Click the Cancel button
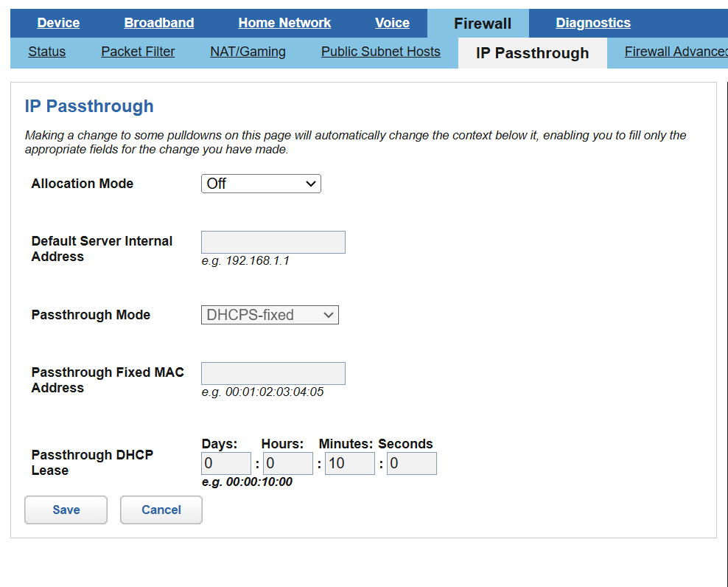This screenshot has height=587, width=728. (161, 510)
